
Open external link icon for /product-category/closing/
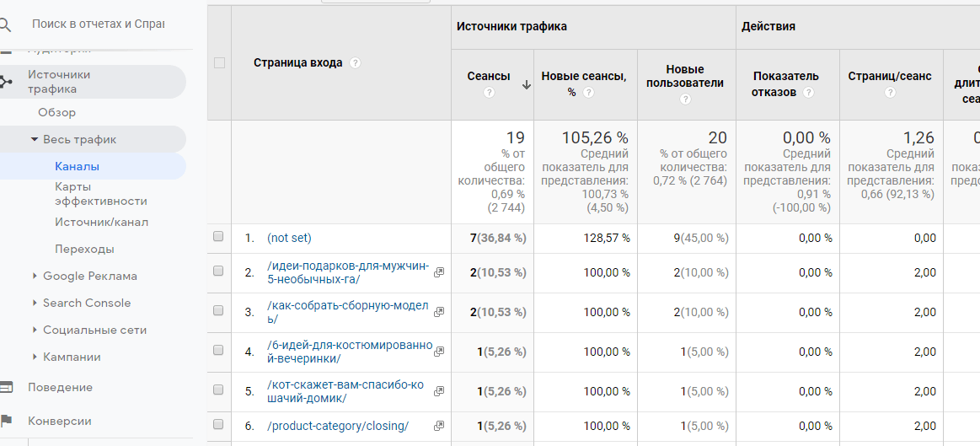(x=439, y=426)
